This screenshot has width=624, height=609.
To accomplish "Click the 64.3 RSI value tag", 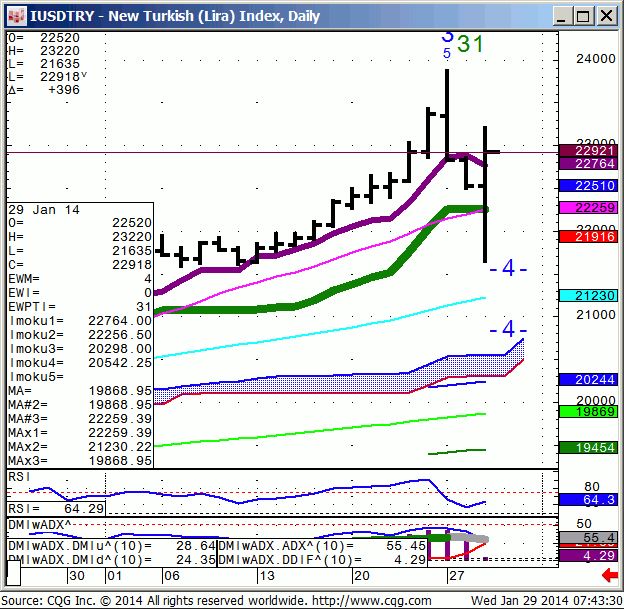I will click(584, 499).
